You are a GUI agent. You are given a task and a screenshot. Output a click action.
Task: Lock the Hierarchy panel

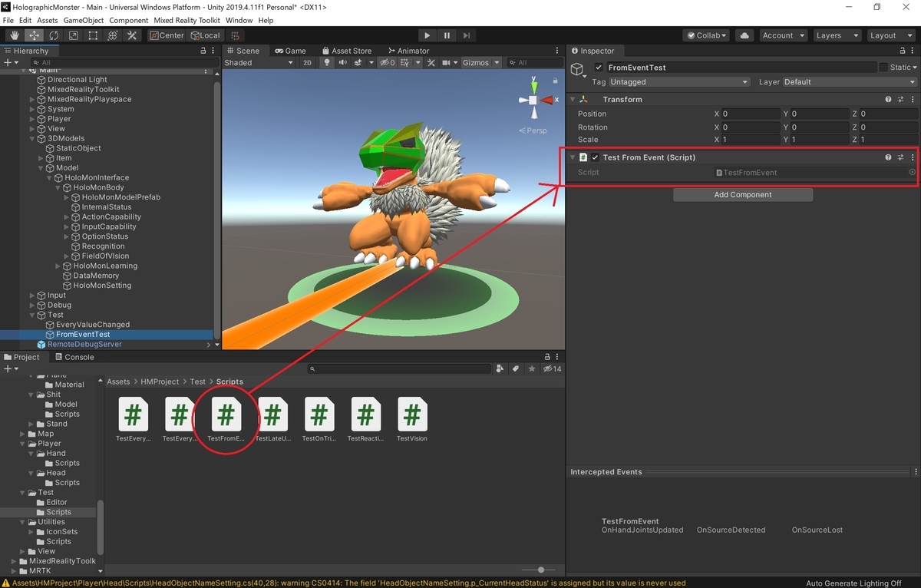pos(203,51)
